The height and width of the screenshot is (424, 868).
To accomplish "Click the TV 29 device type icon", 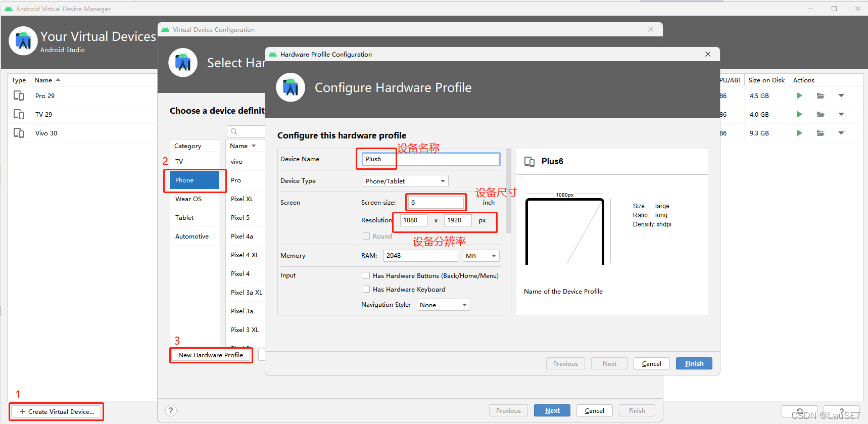I will 19,114.
